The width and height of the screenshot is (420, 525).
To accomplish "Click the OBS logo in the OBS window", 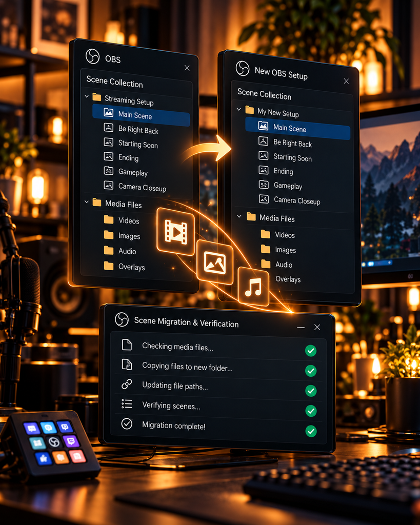I will point(92,56).
